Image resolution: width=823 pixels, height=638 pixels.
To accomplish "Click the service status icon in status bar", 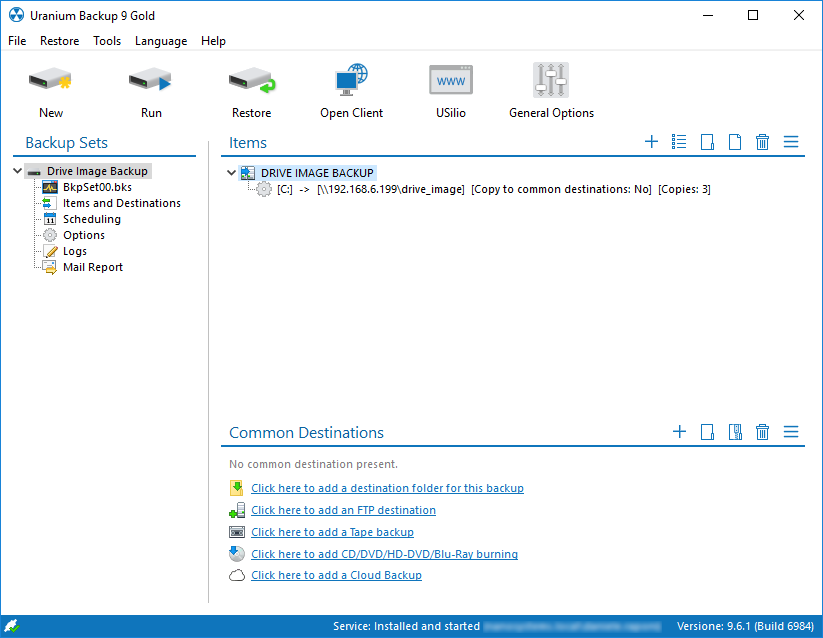I will click(x=11, y=625).
